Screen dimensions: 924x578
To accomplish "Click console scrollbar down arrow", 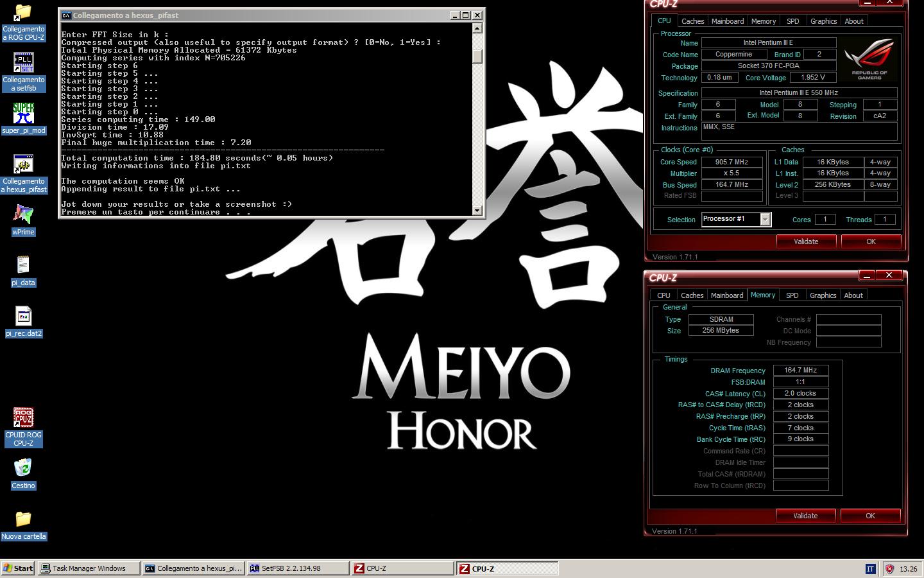I will tap(477, 210).
